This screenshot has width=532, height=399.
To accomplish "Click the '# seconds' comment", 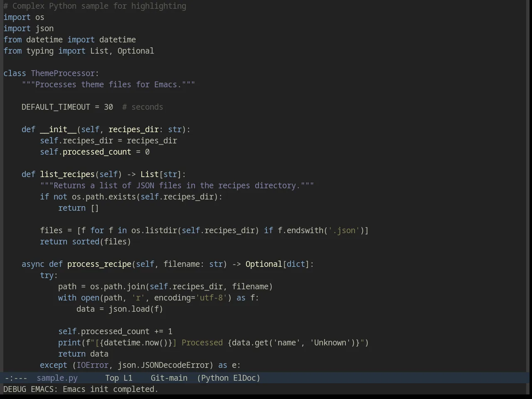I will point(143,107).
